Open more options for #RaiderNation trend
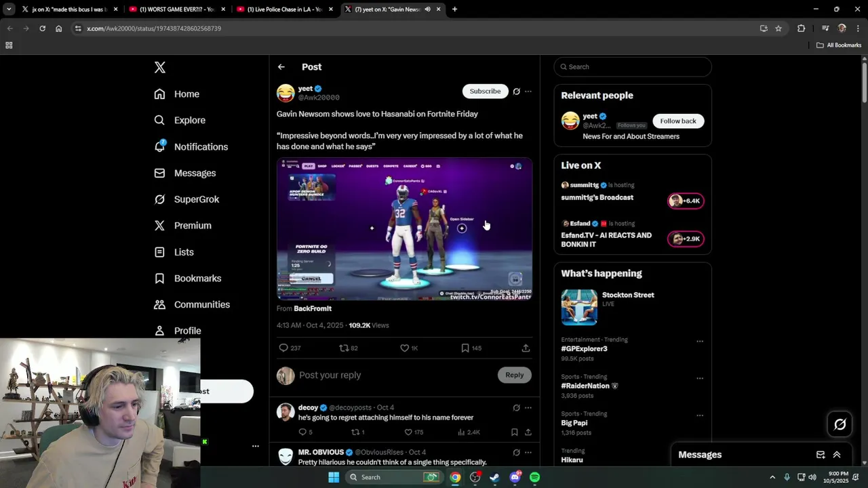Viewport: 868px width, 488px height. point(700,378)
